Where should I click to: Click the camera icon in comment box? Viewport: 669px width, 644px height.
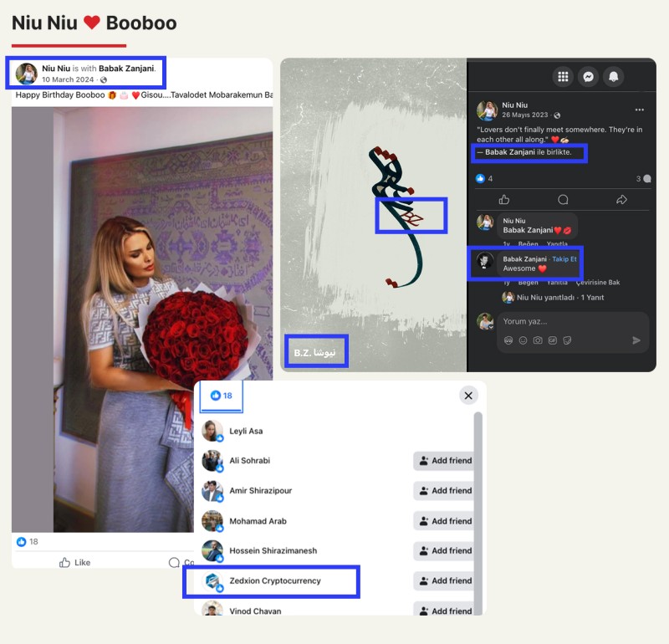point(538,340)
